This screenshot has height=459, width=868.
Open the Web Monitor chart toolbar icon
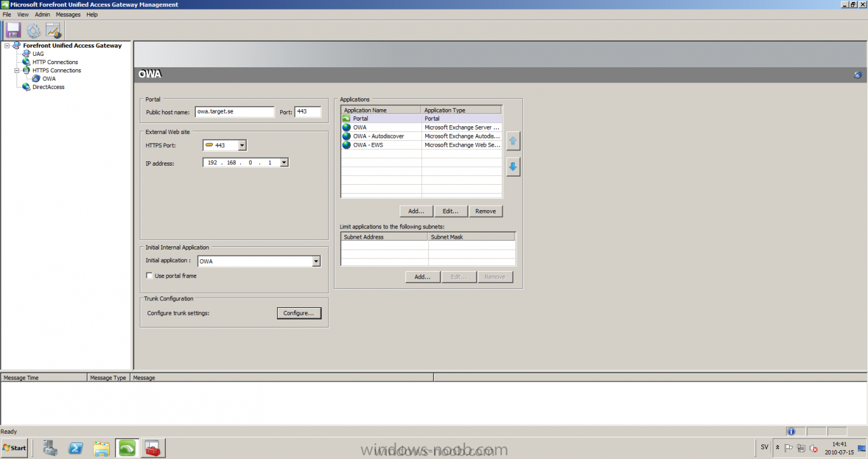[x=53, y=30]
